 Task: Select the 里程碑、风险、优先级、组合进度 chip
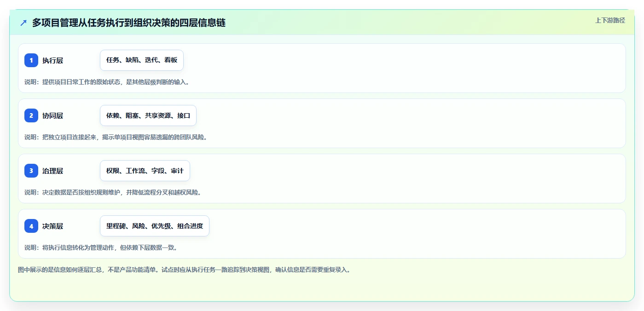[x=155, y=226]
